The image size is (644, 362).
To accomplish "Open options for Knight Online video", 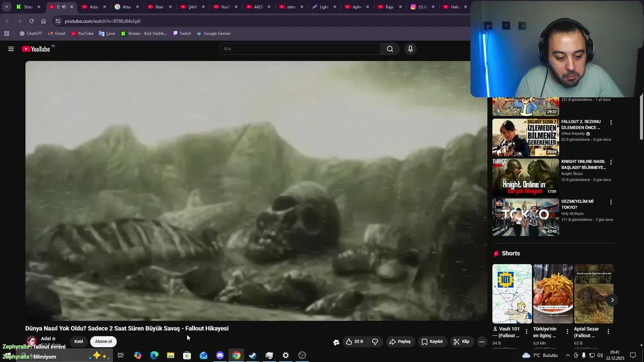I will (611, 162).
